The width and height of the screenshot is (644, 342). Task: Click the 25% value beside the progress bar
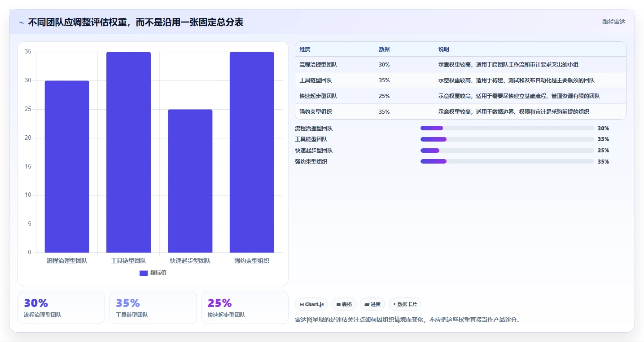[x=603, y=151]
